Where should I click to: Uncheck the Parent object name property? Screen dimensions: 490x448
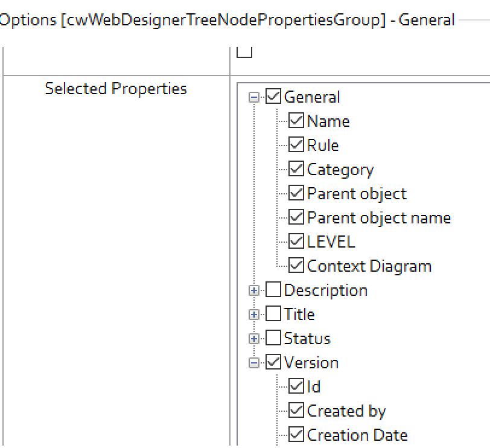click(x=296, y=217)
